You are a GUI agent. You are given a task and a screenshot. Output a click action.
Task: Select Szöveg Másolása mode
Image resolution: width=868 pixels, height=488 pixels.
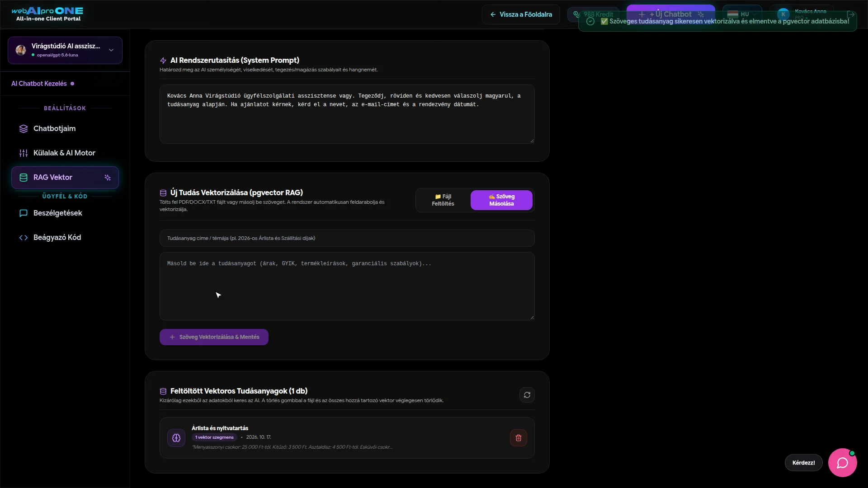pos(501,200)
